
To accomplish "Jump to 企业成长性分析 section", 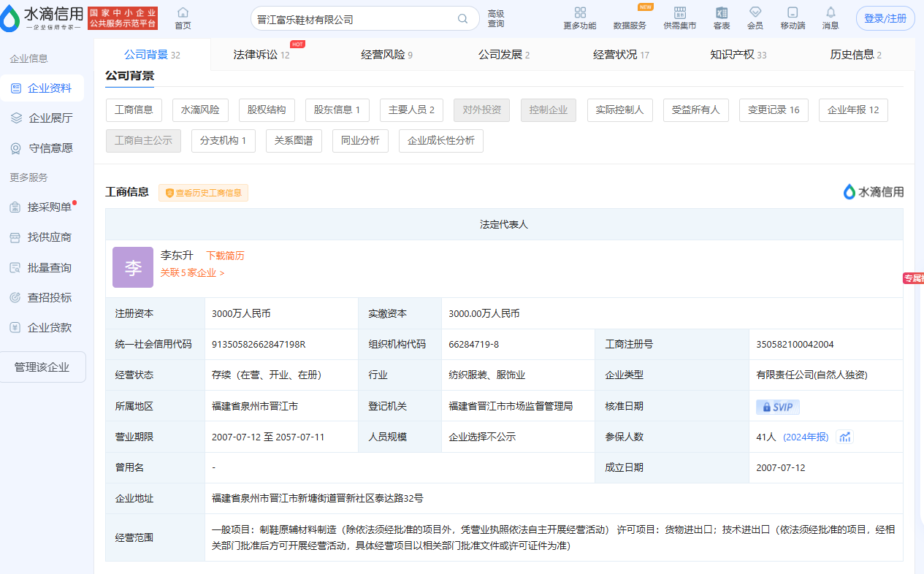I will click(x=441, y=141).
